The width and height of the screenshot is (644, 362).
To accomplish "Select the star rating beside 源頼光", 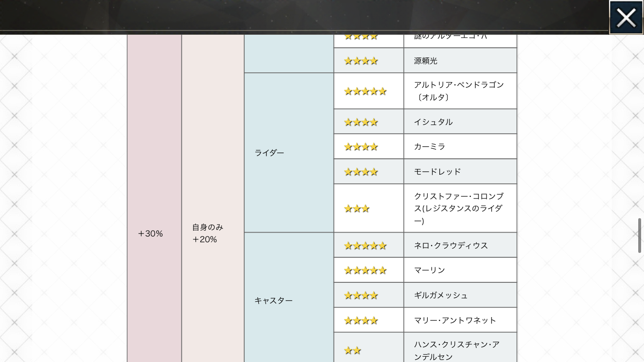I will point(361,61).
